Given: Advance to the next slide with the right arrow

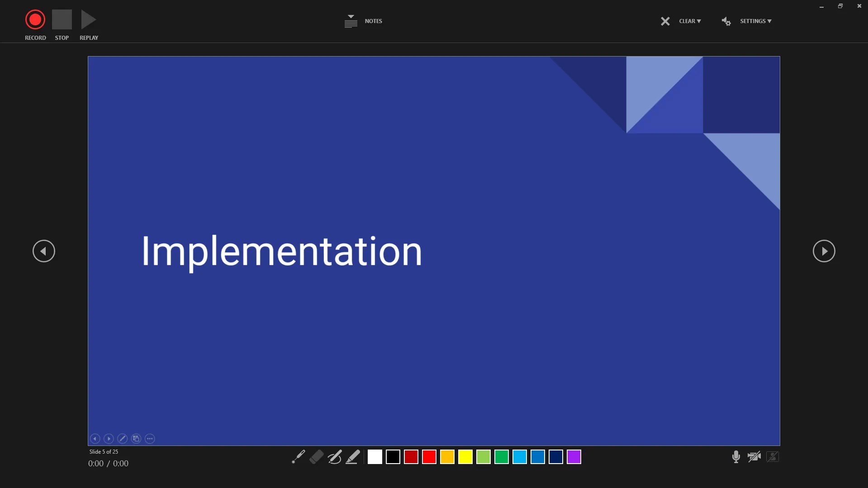Looking at the screenshot, I should click(x=824, y=251).
